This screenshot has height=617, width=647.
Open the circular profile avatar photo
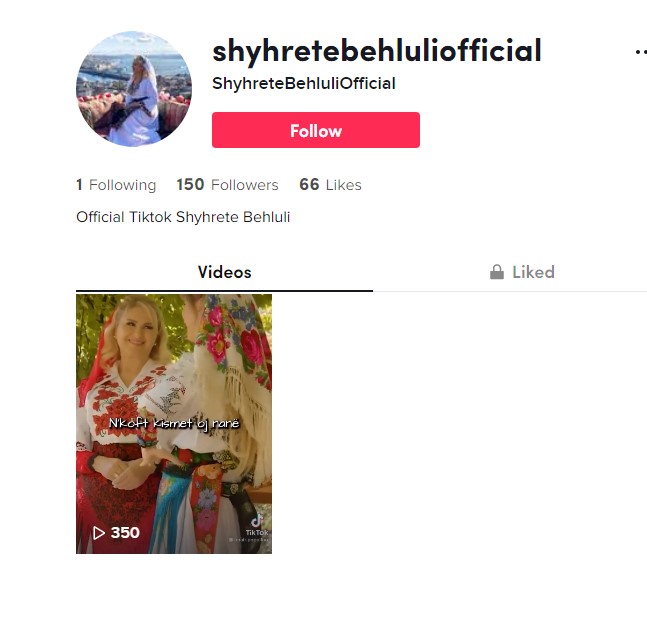(x=134, y=89)
